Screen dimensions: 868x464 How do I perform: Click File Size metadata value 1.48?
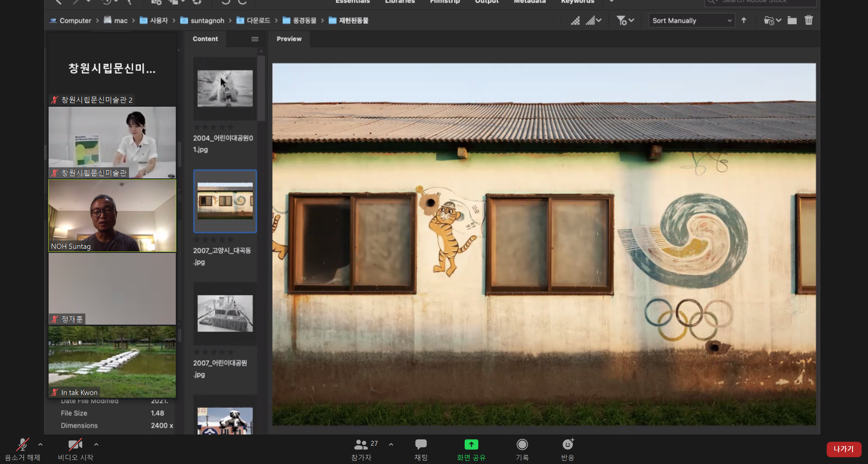[x=158, y=413]
